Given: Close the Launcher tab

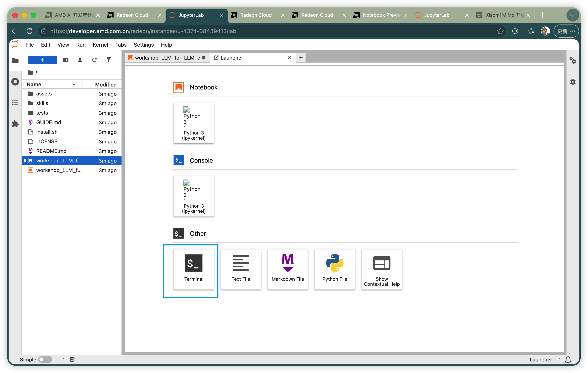Looking at the screenshot, I should (x=289, y=58).
